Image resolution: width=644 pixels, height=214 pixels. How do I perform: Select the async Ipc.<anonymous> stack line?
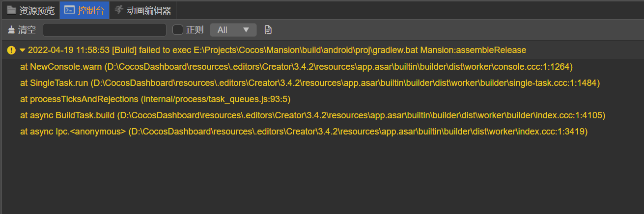[304, 132]
